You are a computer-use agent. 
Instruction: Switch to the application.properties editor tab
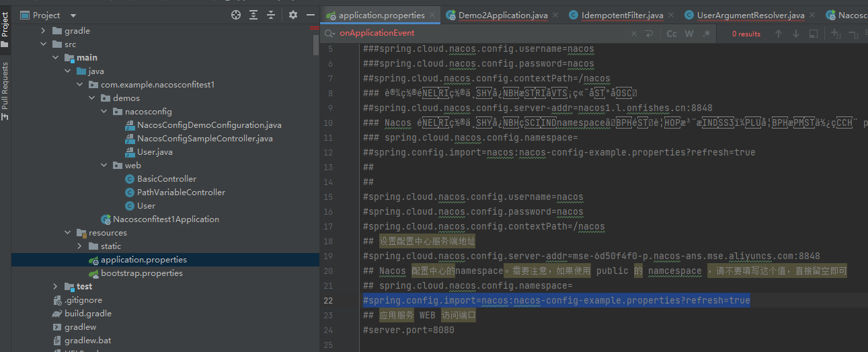(x=381, y=15)
